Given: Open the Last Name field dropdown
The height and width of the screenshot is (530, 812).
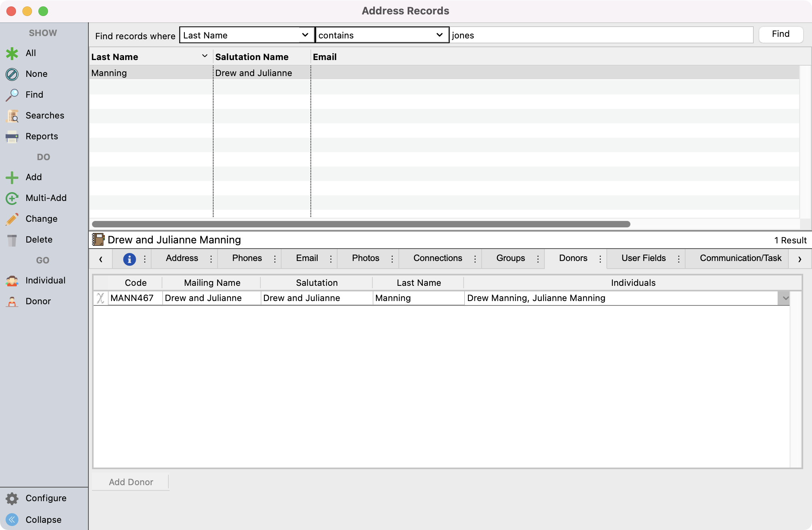Looking at the screenshot, I should tap(305, 35).
